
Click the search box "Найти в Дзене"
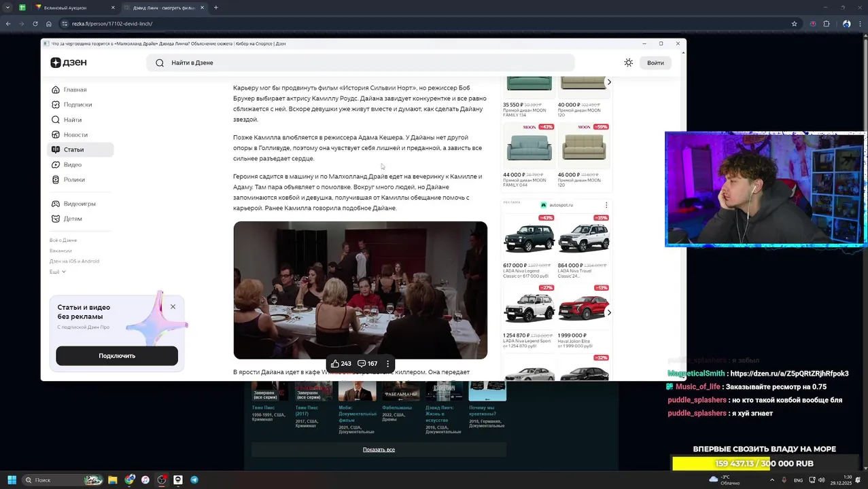click(360, 62)
